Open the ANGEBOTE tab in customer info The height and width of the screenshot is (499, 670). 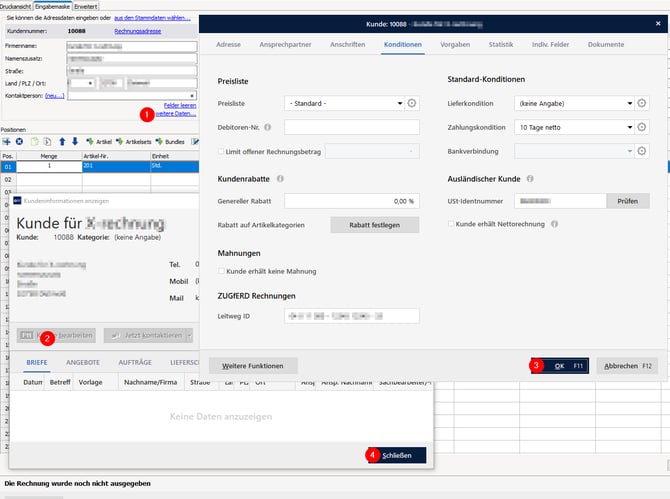click(83, 362)
